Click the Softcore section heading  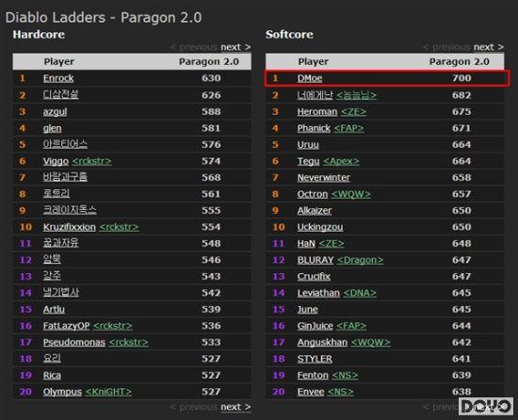[289, 34]
